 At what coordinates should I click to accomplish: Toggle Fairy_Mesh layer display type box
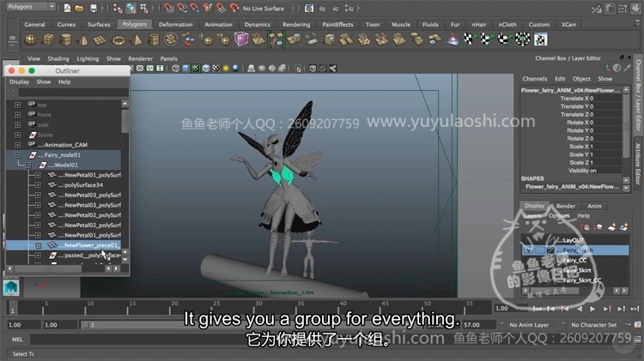[x=540, y=250]
